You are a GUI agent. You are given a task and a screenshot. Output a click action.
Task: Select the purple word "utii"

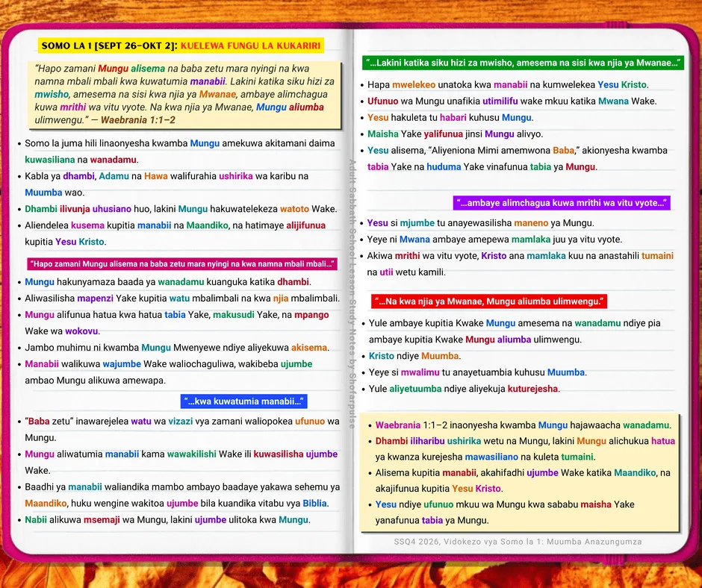[x=386, y=272]
